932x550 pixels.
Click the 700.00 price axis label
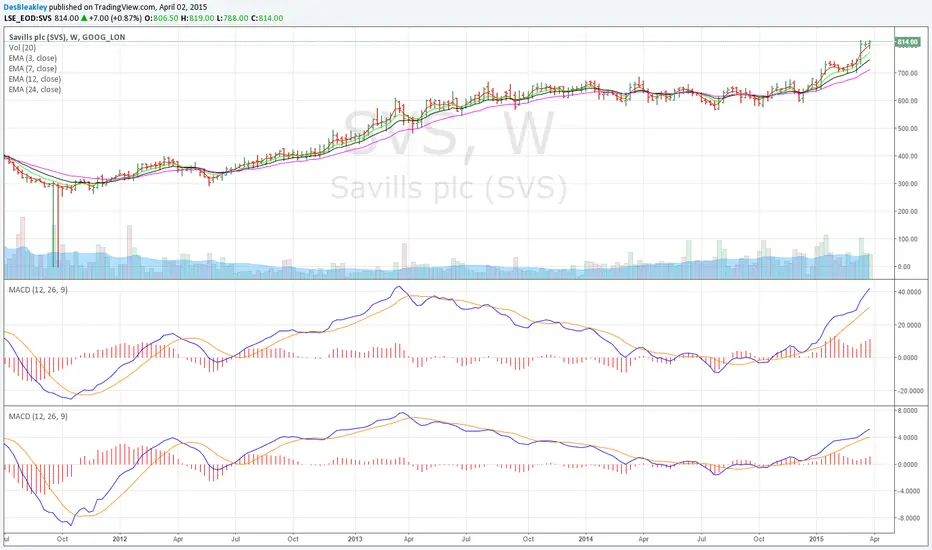point(907,73)
